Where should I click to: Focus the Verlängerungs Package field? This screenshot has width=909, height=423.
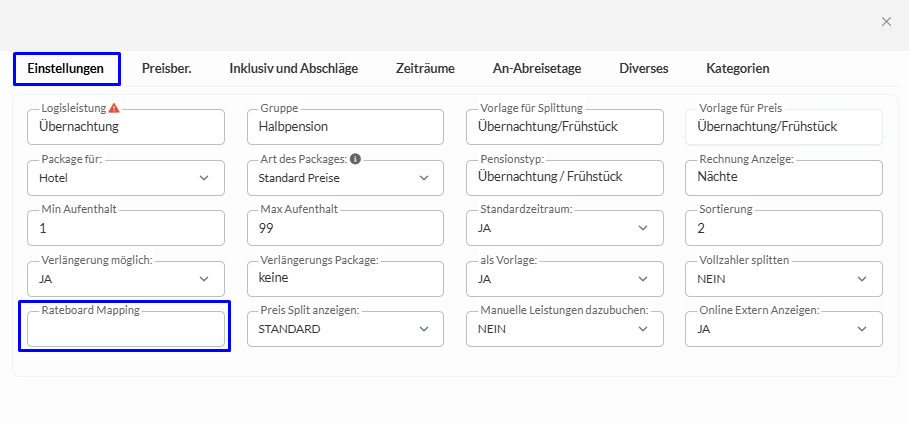point(344,279)
